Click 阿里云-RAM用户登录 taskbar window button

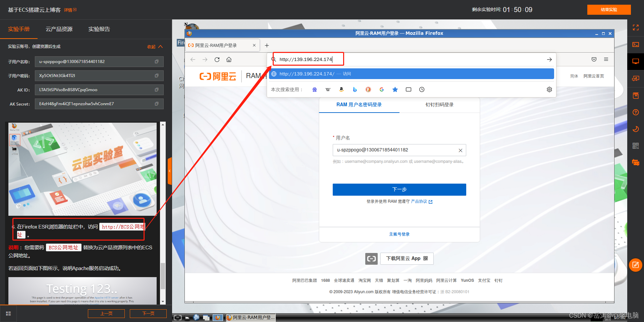tap(251, 317)
